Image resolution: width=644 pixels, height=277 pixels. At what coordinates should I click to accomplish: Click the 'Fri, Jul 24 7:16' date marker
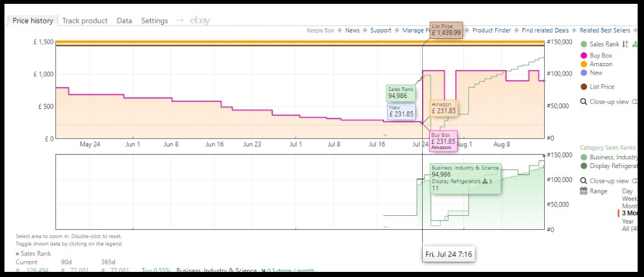(448, 255)
